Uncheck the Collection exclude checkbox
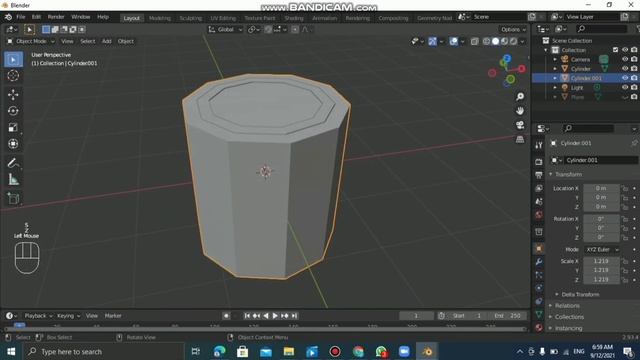The image size is (640, 360). [616, 50]
